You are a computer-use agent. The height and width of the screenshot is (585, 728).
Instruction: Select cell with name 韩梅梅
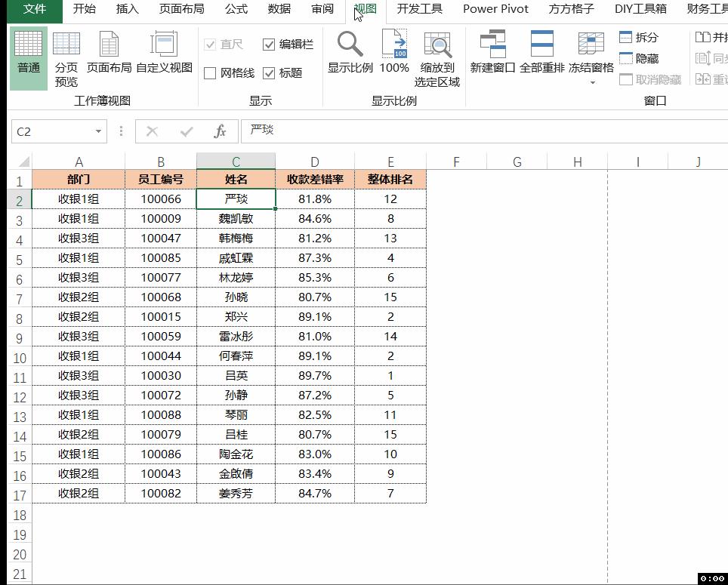tap(236, 238)
